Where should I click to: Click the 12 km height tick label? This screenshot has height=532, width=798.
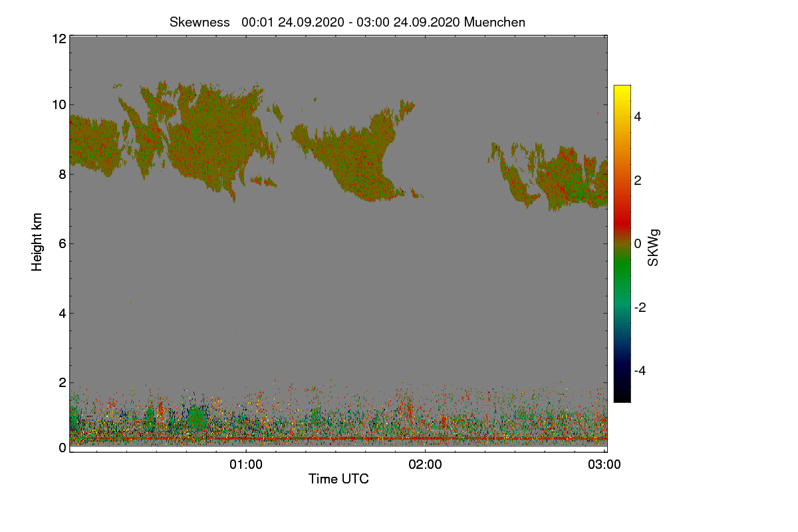tap(59, 39)
